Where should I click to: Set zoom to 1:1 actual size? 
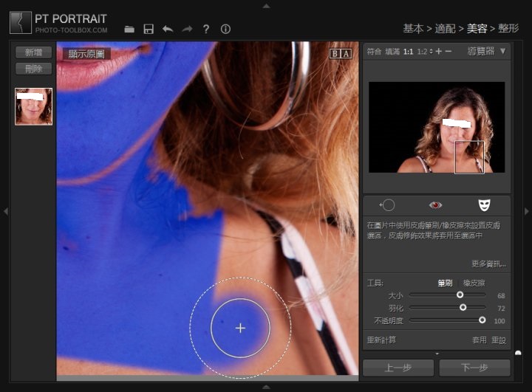408,52
